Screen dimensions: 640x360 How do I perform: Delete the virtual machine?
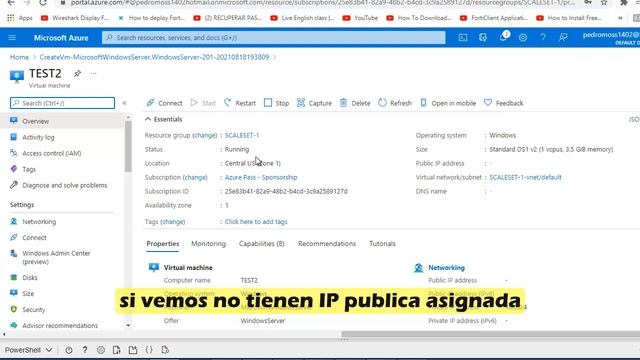[355, 103]
